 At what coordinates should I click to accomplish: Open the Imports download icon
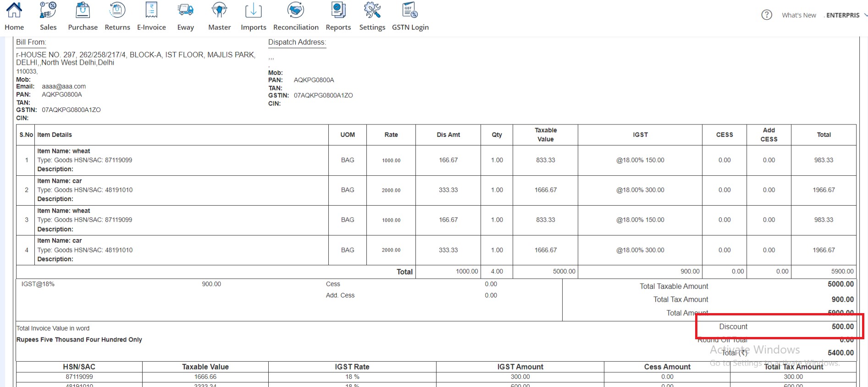click(253, 10)
